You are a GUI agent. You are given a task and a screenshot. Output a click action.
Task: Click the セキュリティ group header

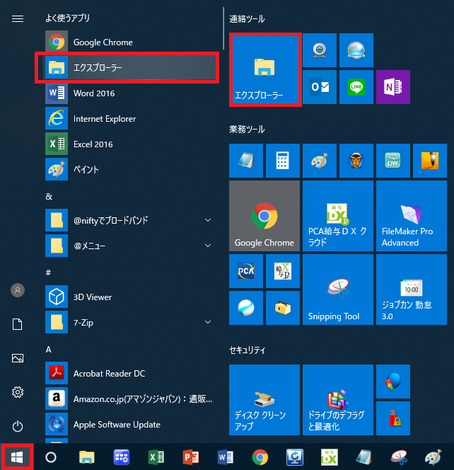click(x=247, y=350)
